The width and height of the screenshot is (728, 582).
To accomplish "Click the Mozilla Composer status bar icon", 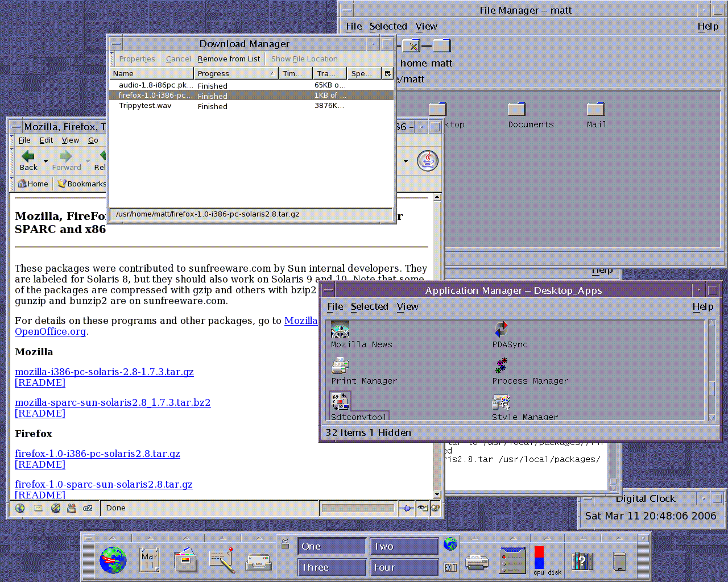I will point(55,508).
